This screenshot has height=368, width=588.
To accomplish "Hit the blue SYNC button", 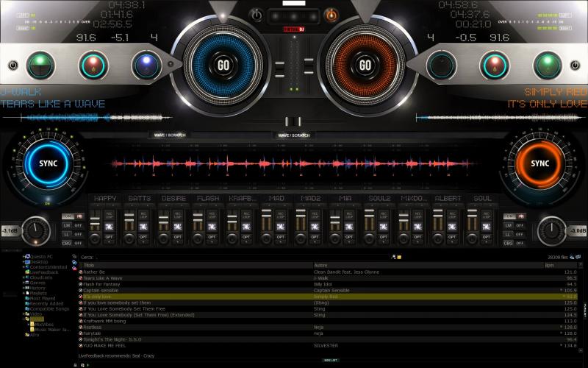I will [x=48, y=163].
